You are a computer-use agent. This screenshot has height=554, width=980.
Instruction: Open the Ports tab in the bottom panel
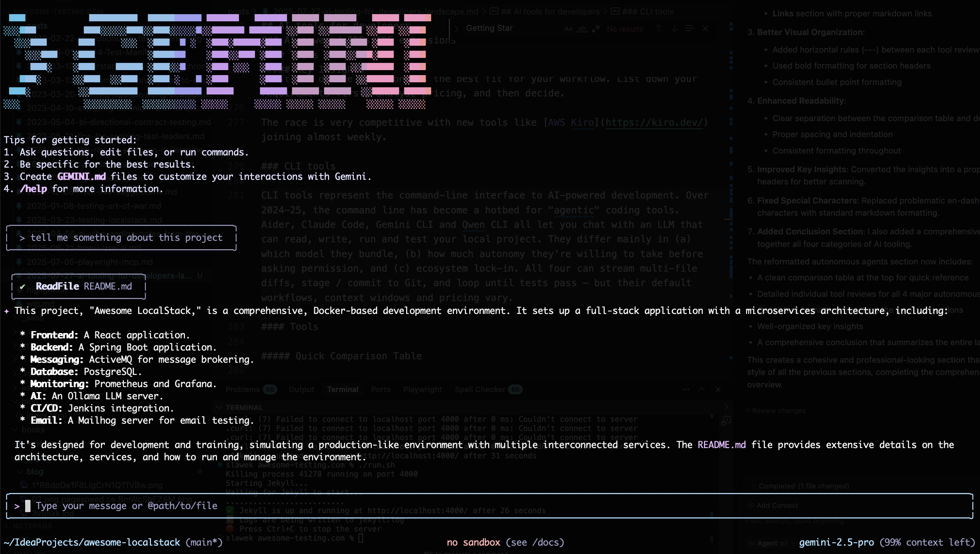click(381, 389)
